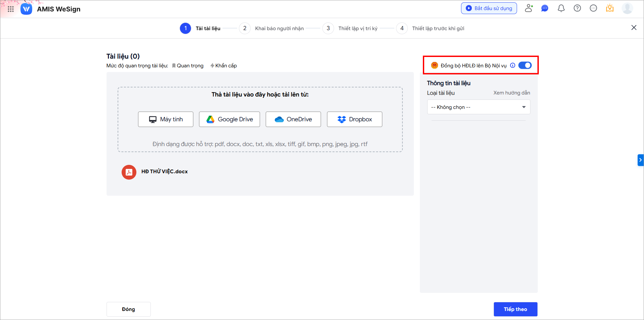The image size is (644, 320).
Task: Select the HĐ THỬ VIỆC.docx file
Action: click(x=164, y=172)
